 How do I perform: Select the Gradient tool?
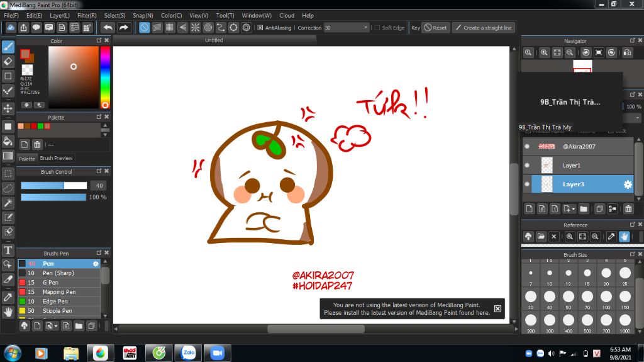(x=8, y=156)
